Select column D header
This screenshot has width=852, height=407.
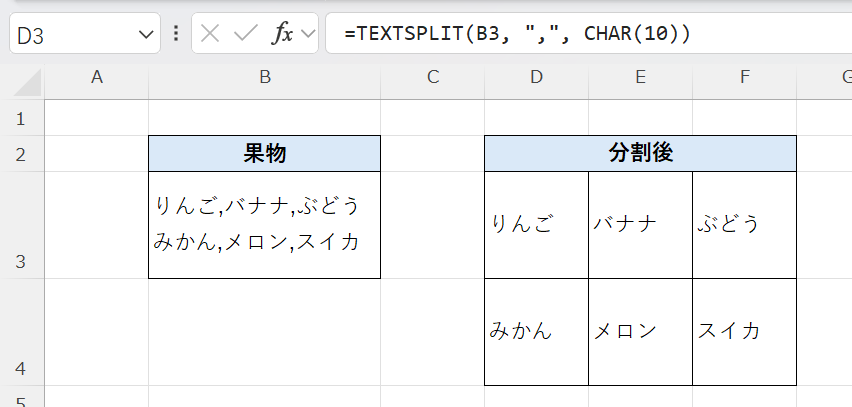pyautogui.click(x=536, y=78)
